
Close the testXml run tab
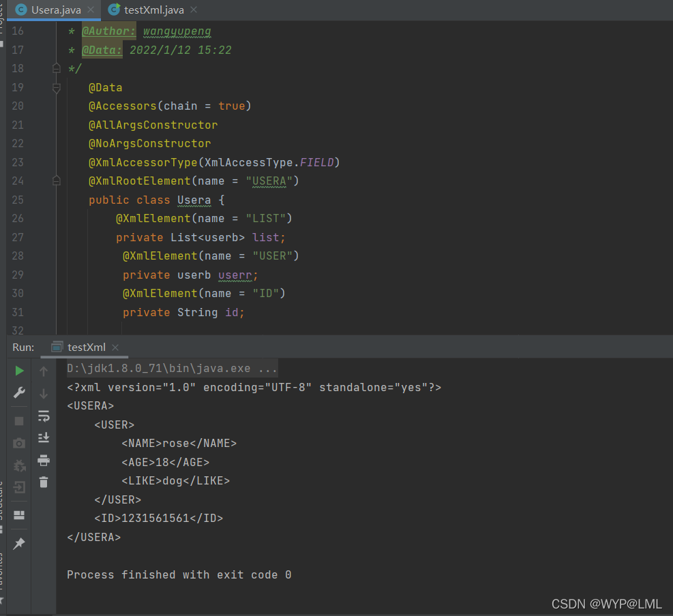115,348
